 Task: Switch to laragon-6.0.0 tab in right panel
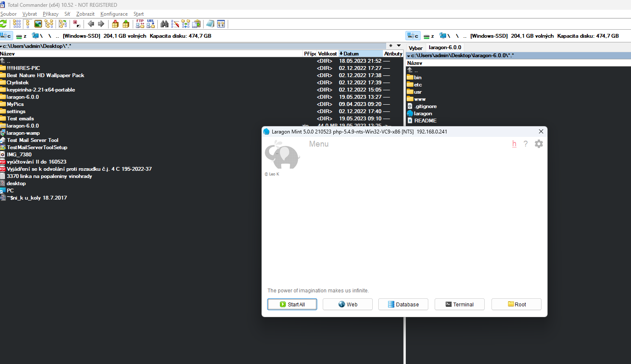click(445, 47)
